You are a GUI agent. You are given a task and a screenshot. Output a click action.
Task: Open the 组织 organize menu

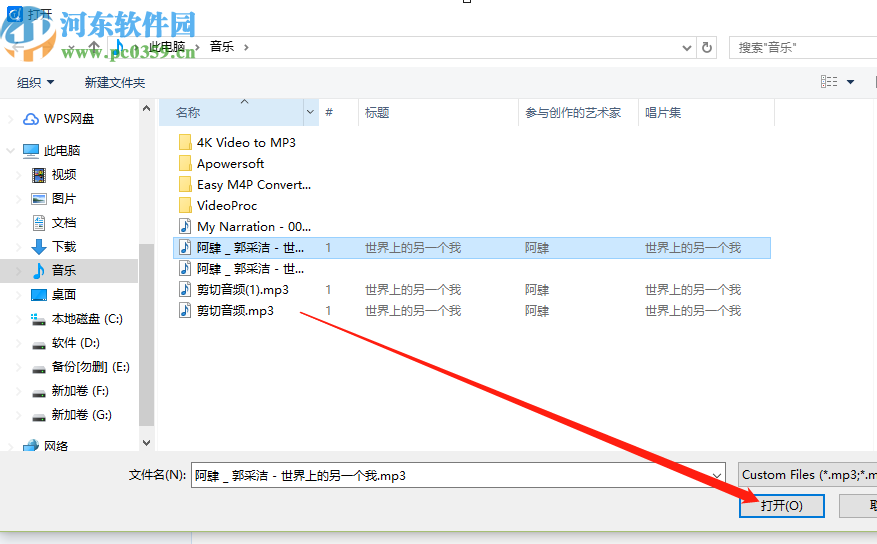[x=35, y=83]
